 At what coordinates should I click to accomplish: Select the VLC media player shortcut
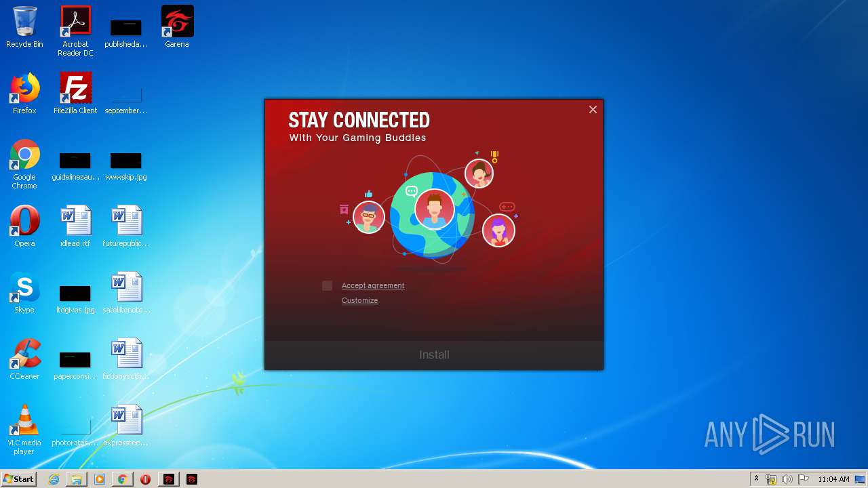24,430
